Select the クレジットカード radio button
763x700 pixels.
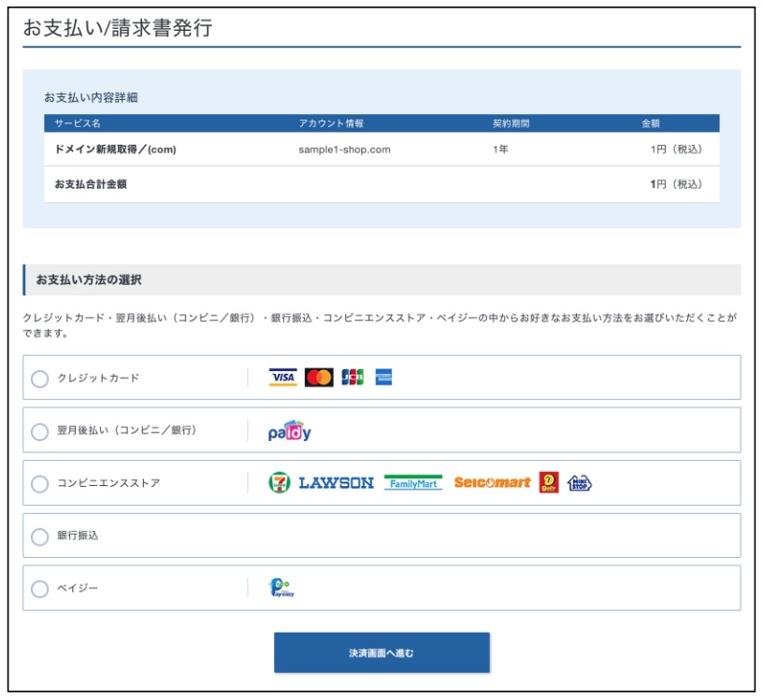point(40,379)
